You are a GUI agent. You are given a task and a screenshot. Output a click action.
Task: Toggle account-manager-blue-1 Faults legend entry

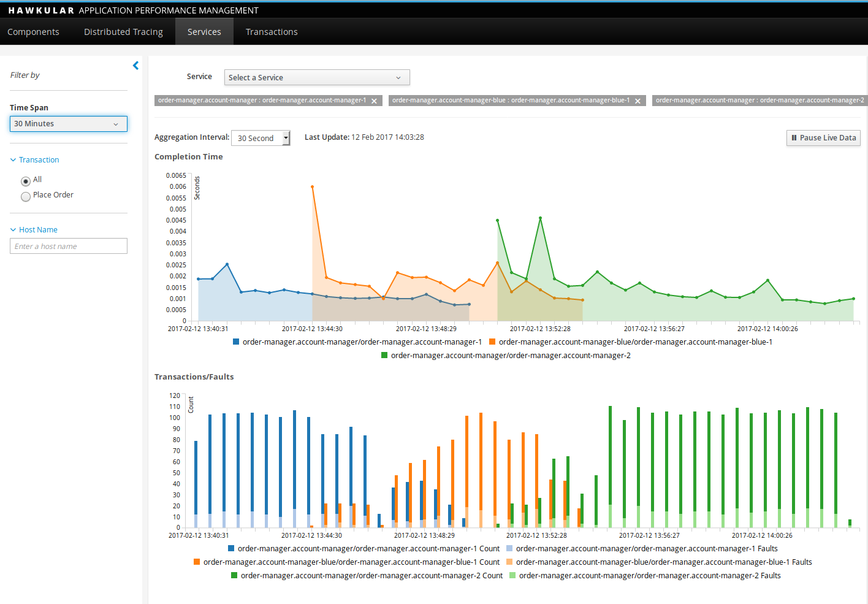tap(659, 562)
